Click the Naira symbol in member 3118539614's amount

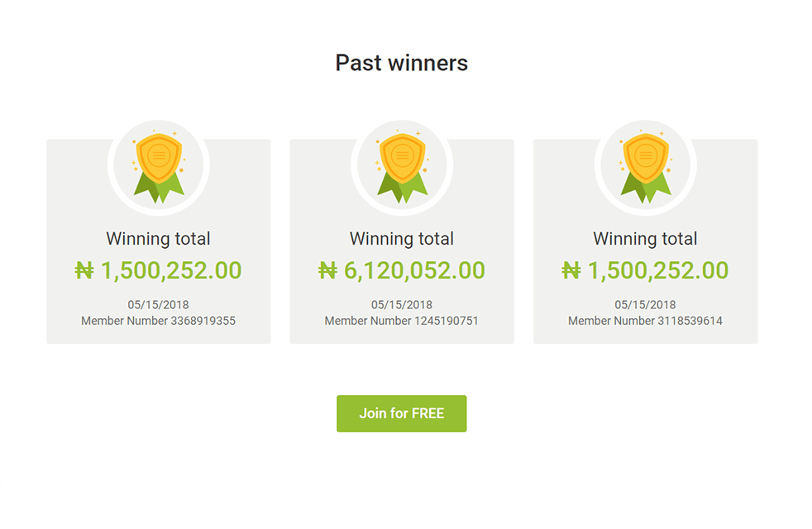[571, 270]
